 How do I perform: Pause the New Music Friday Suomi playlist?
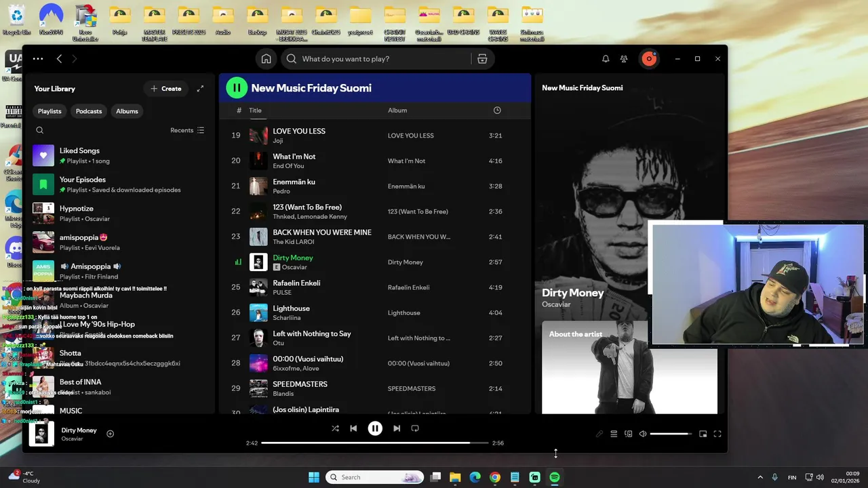pos(236,87)
